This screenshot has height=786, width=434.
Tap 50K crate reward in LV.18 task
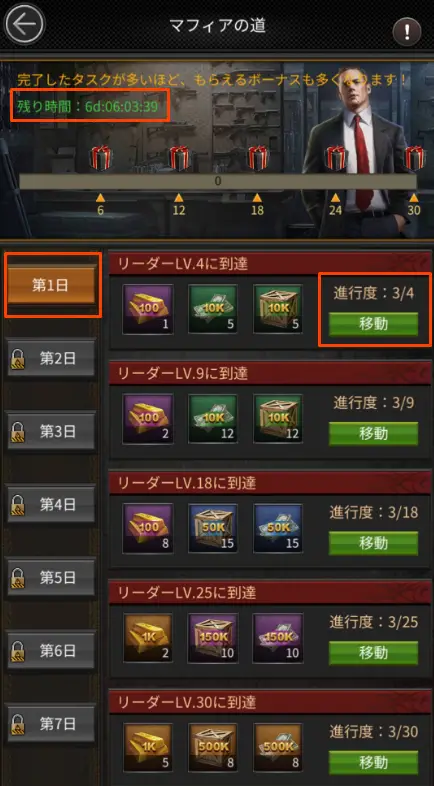click(x=212, y=528)
